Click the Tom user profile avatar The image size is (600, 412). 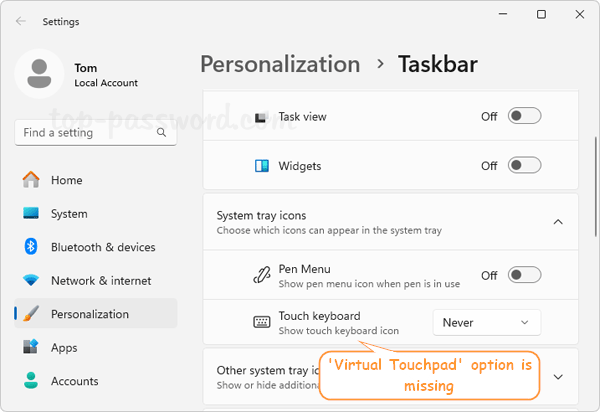pos(38,75)
